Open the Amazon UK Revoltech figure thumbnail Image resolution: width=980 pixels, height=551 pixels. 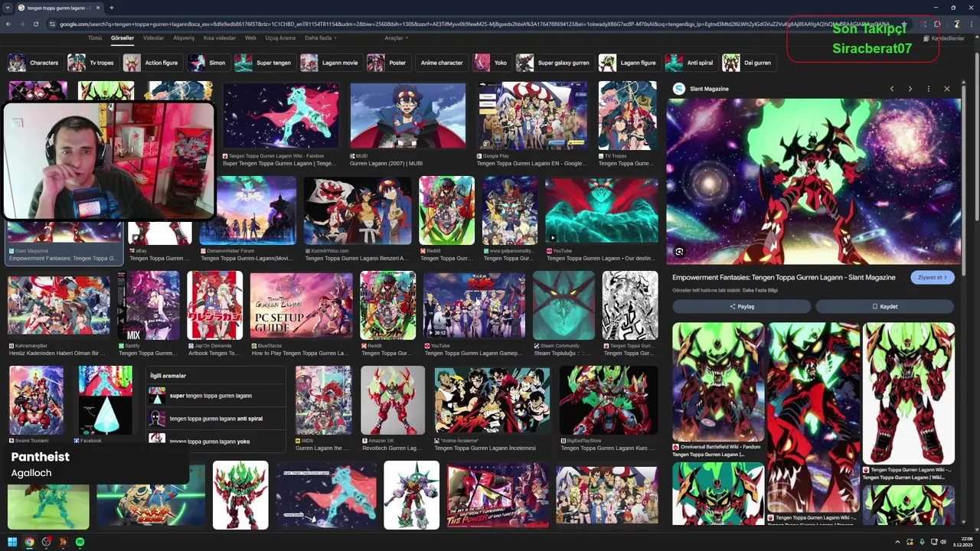[393, 400]
